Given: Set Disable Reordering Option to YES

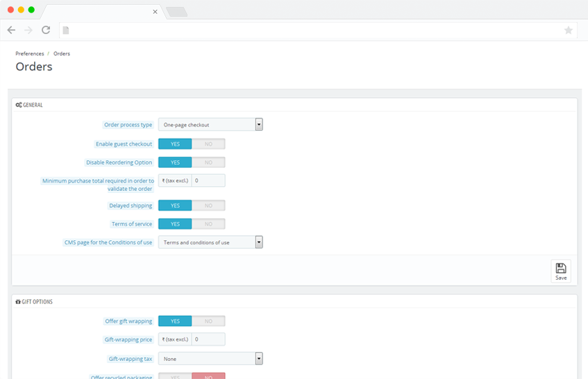Looking at the screenshot, I should [x=175, y=162].
